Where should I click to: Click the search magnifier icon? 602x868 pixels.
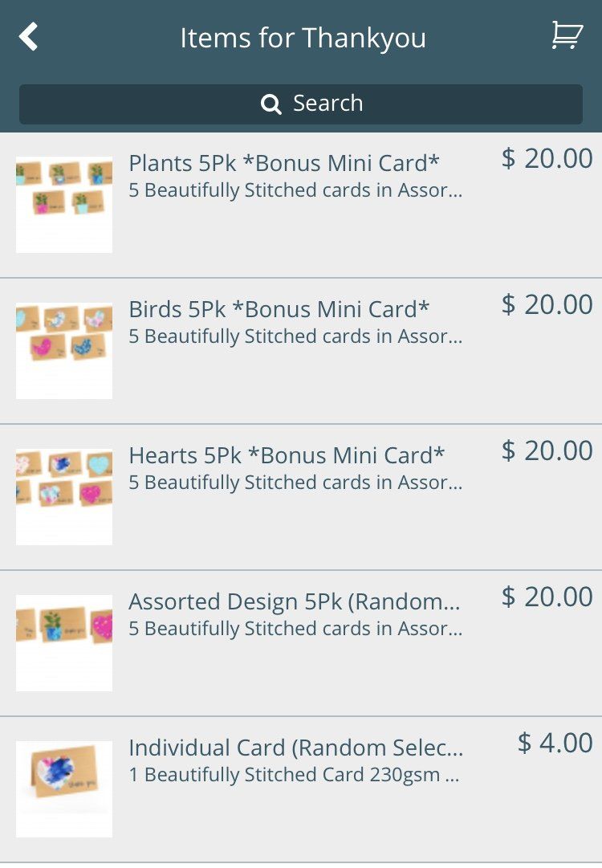pos(270,103)
